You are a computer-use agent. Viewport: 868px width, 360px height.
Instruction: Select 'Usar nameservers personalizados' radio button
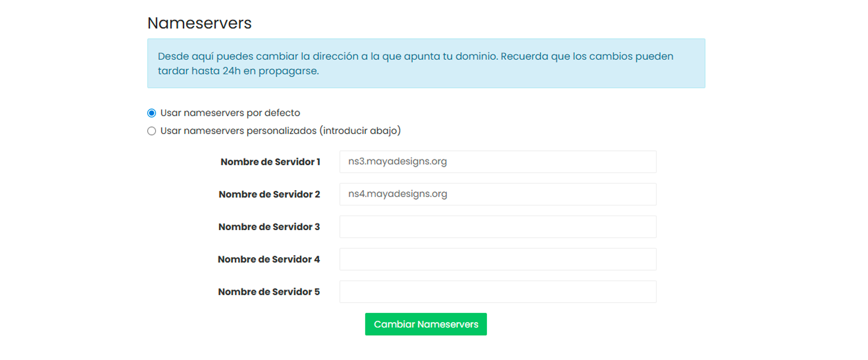point(151,131)
